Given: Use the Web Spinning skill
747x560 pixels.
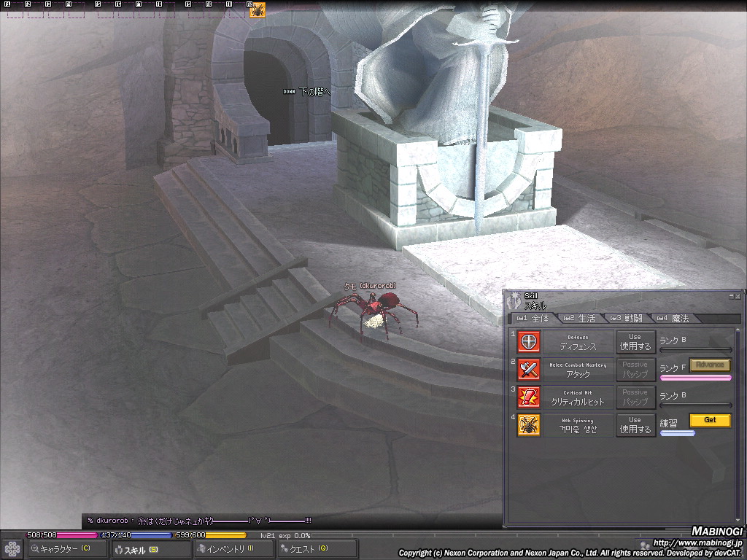Looking at the screenshot, I should (x=635, y=425).
